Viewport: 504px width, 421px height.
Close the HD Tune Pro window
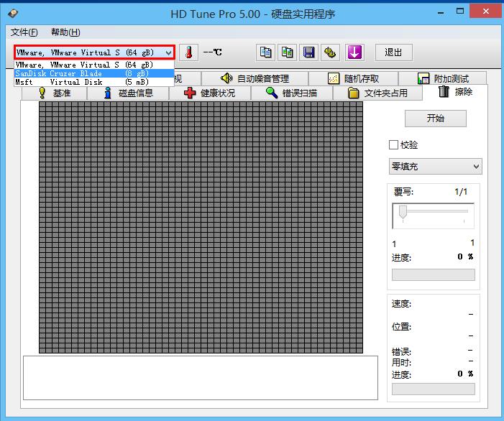(x=486, y=11)
